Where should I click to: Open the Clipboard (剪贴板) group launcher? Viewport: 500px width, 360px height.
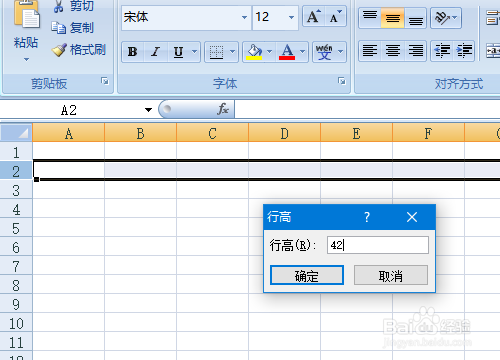click(105, 81)
